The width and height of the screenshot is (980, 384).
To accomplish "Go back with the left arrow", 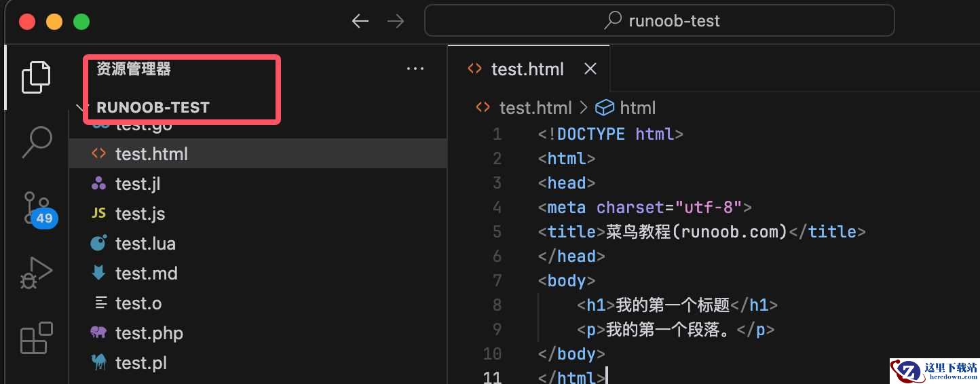I will (360, 21).
